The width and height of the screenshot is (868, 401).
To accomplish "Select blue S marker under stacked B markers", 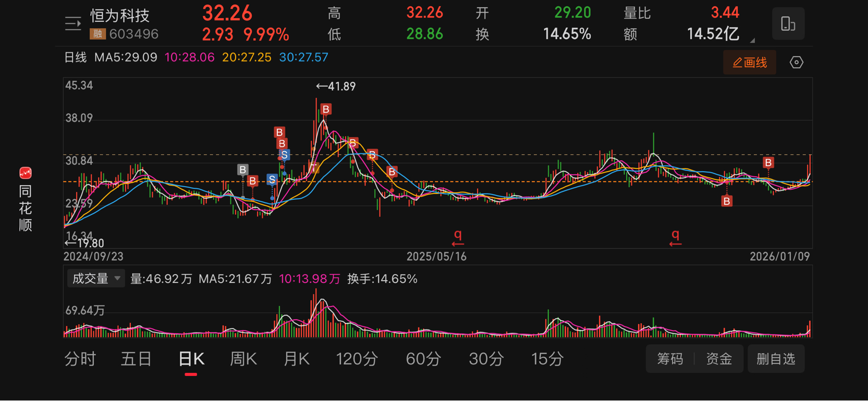I will (284, 155).
